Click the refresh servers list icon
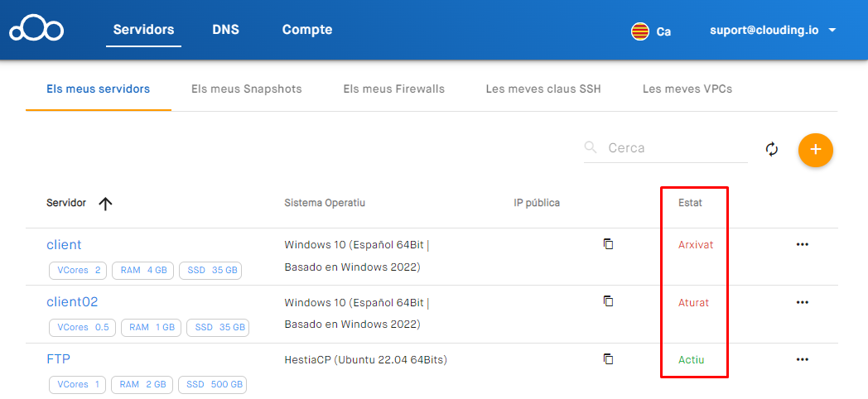Screen dimensions: 868x399 coord(772,149)
